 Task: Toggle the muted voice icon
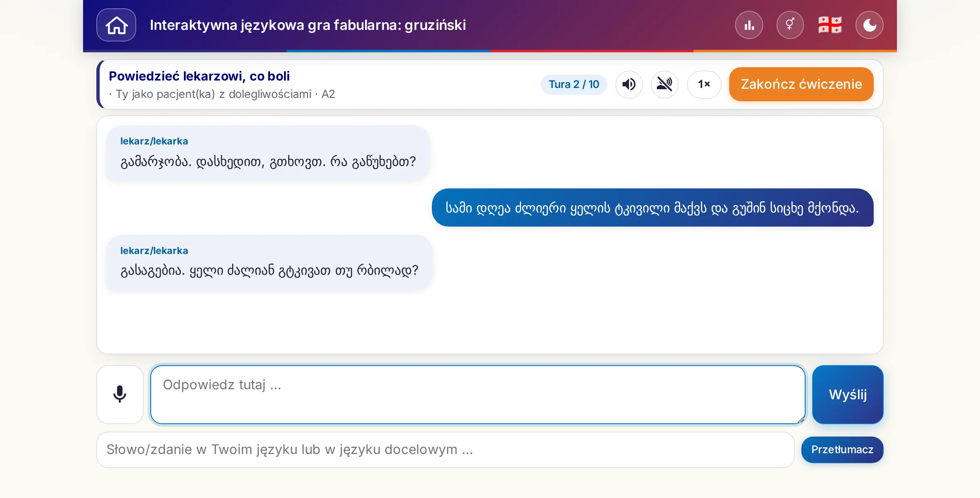(665, 84)
